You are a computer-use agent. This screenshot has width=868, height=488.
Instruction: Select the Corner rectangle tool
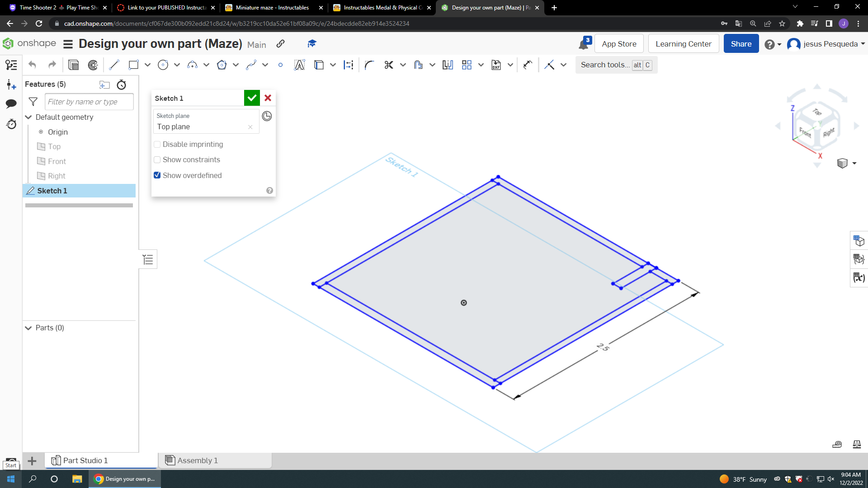pyautogui.click(x=133, y=65)
